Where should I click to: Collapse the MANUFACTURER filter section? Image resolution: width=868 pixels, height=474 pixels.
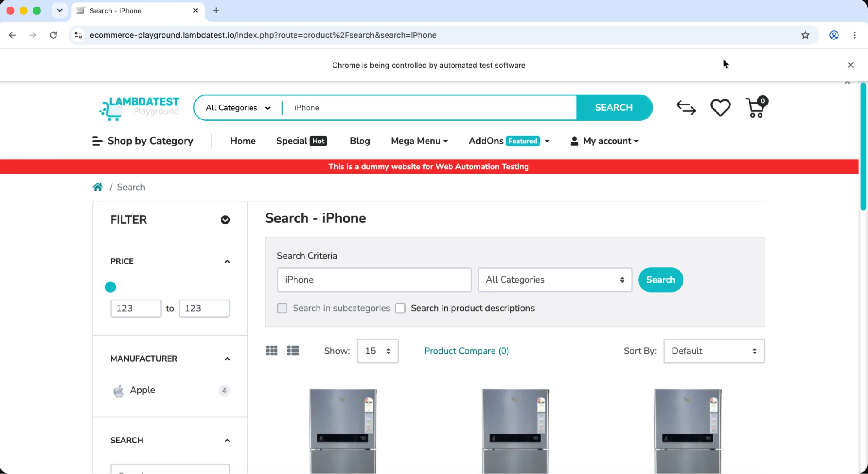coord(227,359)
